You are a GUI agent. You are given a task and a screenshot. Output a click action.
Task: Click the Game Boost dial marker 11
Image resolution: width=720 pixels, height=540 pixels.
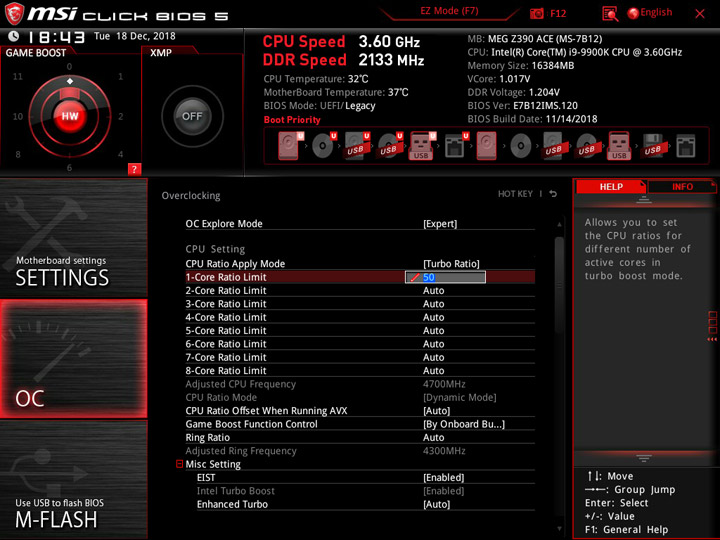(17, 76)
